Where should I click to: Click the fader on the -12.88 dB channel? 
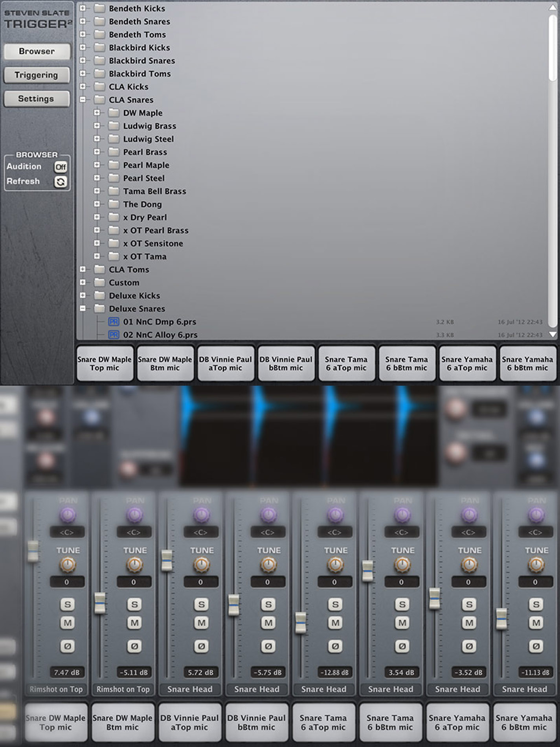coord(301,622)
